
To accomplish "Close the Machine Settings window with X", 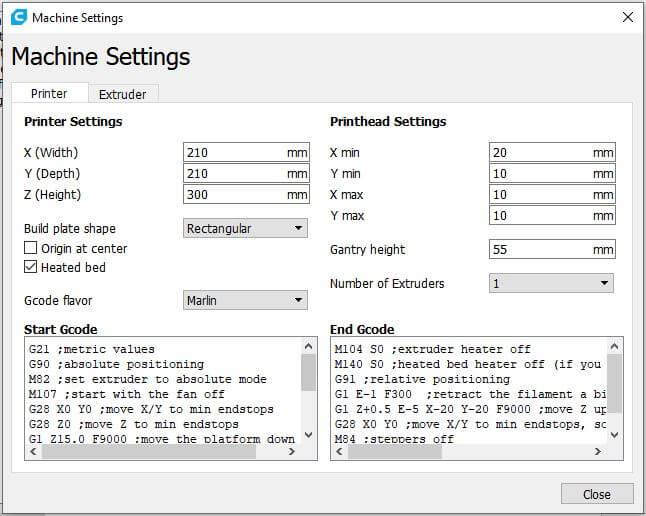I will pos(627,17).
